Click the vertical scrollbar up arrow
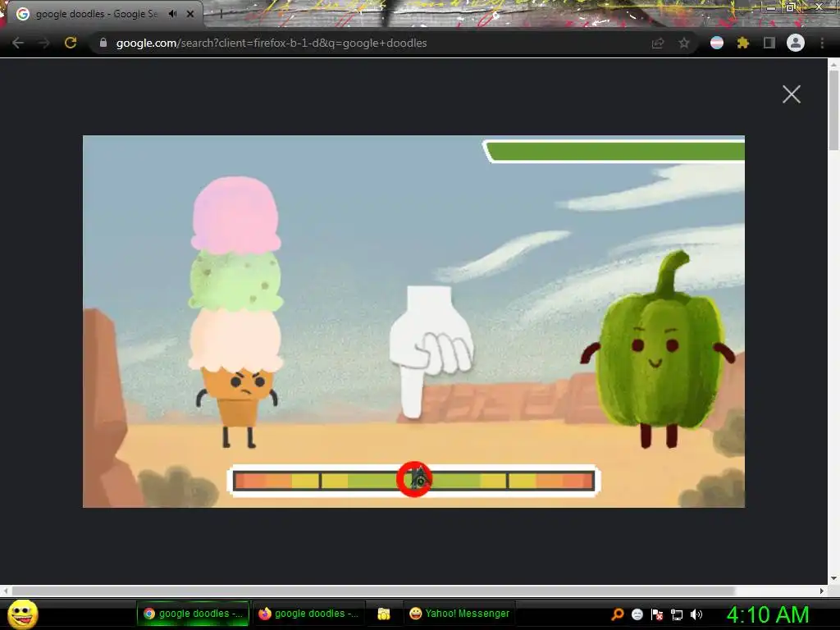 pyautogui.click(x=833, y=64)
